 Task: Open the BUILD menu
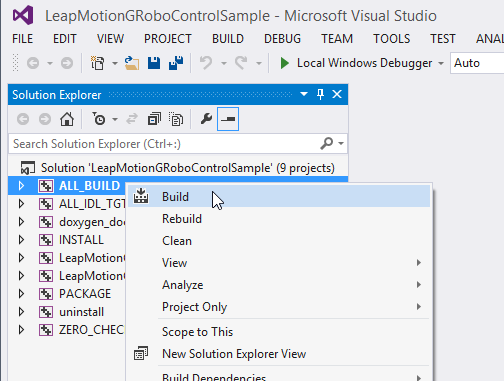[228, 39]
